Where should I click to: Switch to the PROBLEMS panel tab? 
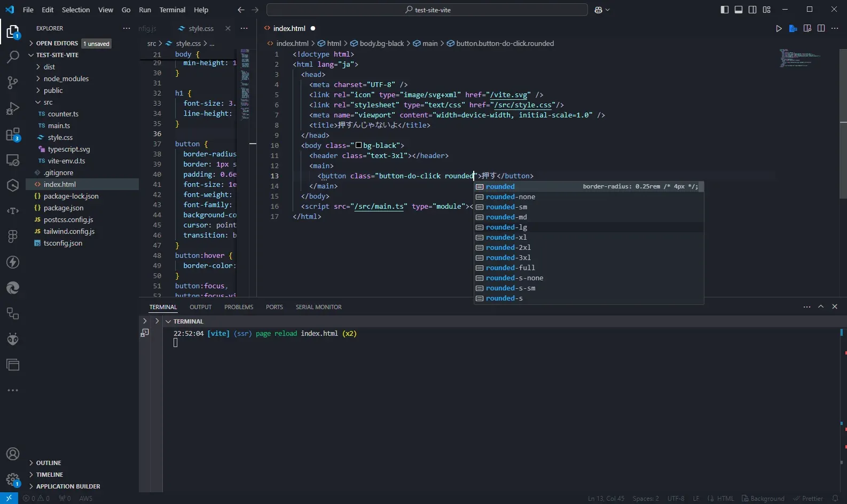pyautogui.click(x=239, y=307)
